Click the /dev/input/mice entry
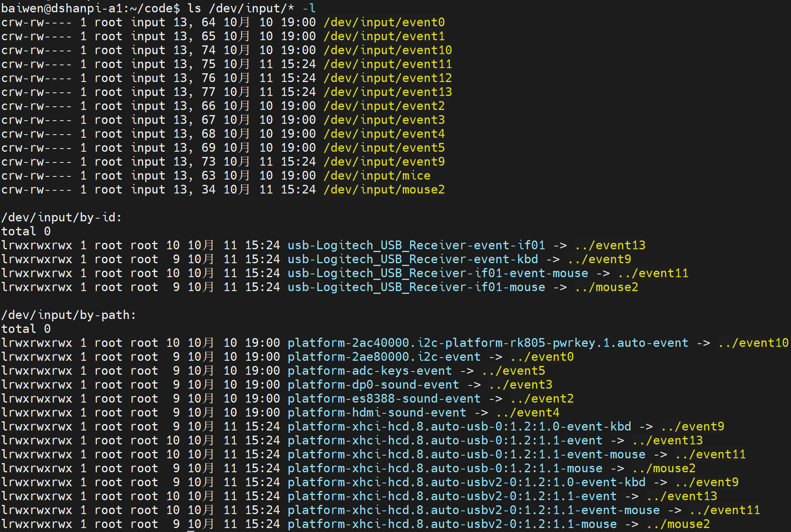This screenshot has height=532, width=791. click(x=377, y=176)
